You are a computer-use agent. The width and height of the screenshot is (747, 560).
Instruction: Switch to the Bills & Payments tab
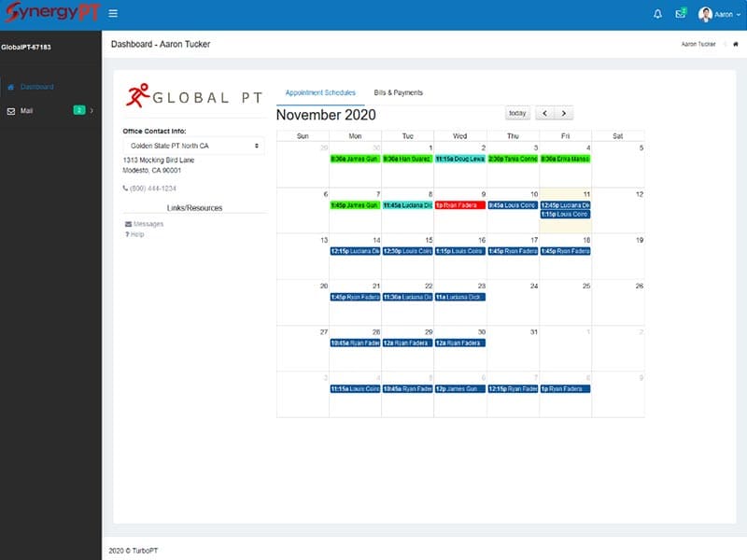[399, 92]
